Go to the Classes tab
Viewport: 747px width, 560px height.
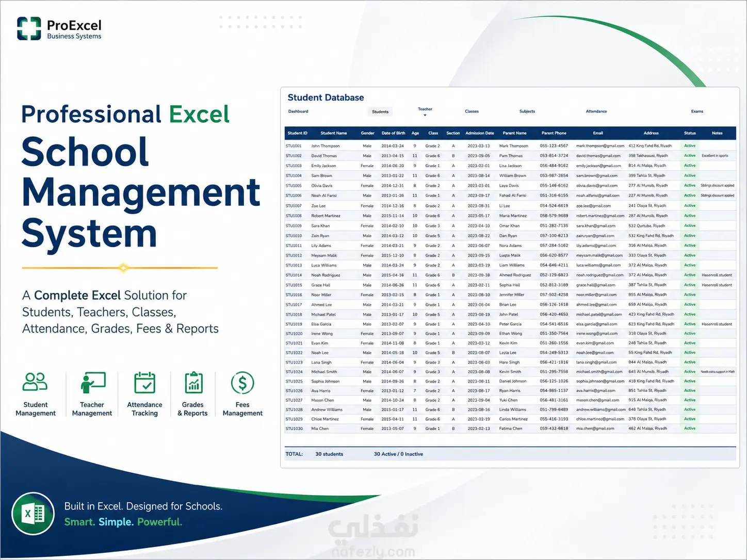pos(472,111)
